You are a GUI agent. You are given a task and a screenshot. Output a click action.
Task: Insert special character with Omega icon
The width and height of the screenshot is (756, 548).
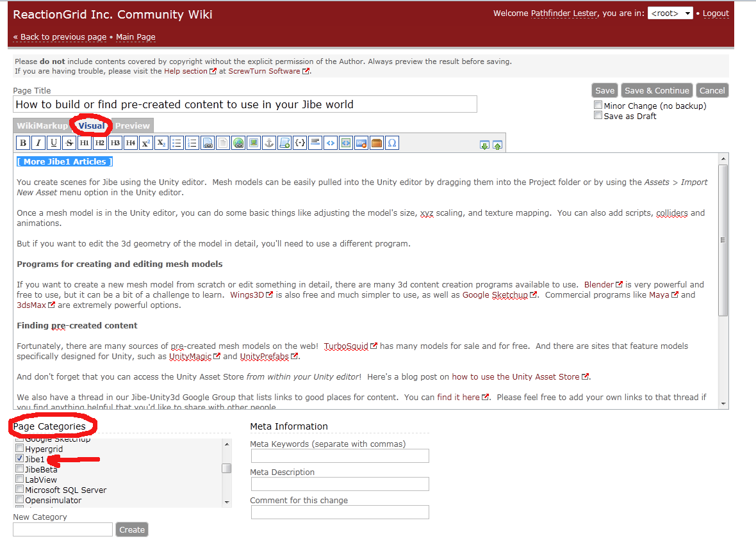click(392, 143)
